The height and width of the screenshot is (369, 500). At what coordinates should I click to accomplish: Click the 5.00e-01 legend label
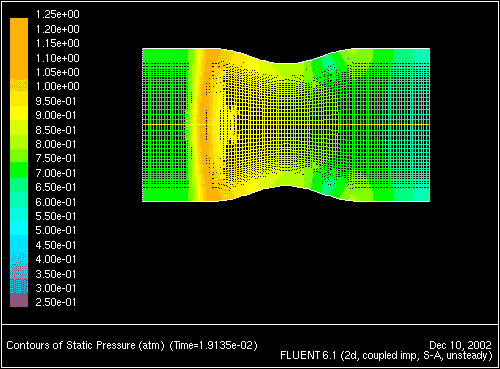(56, 230)
